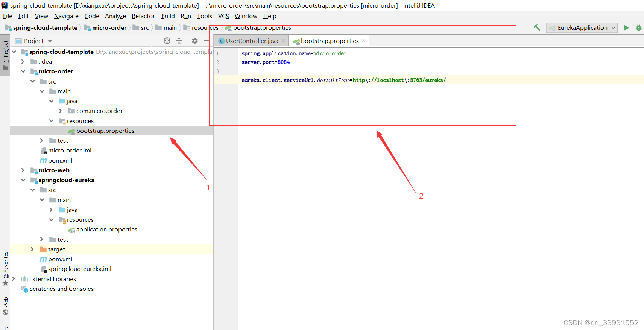Click pom.xml Maven icon under micro-order
Screen dimensions: 644x330
click(43, 161)
